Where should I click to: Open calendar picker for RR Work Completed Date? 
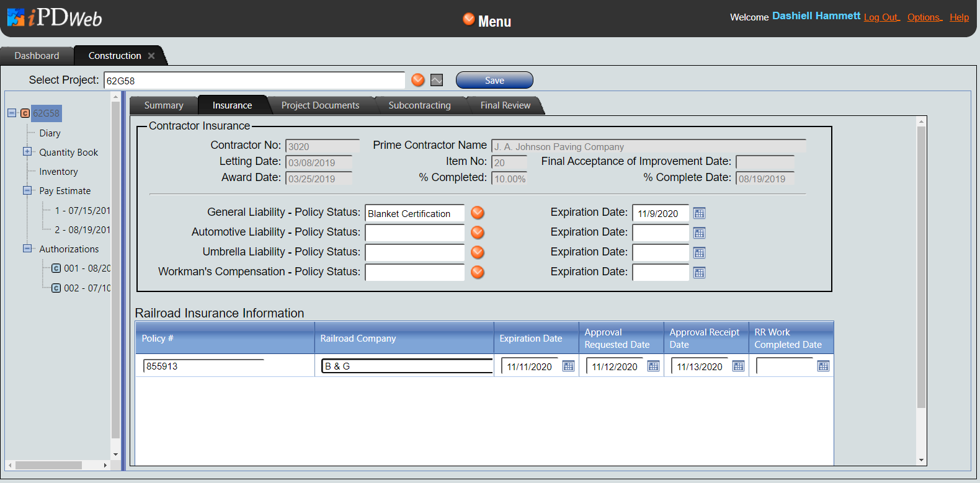coord(823,366)
